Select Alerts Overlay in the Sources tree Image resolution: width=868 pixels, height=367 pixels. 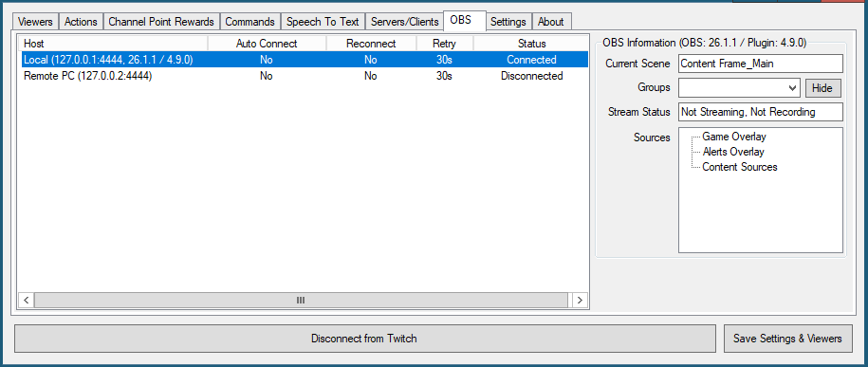tap(733, 152)
